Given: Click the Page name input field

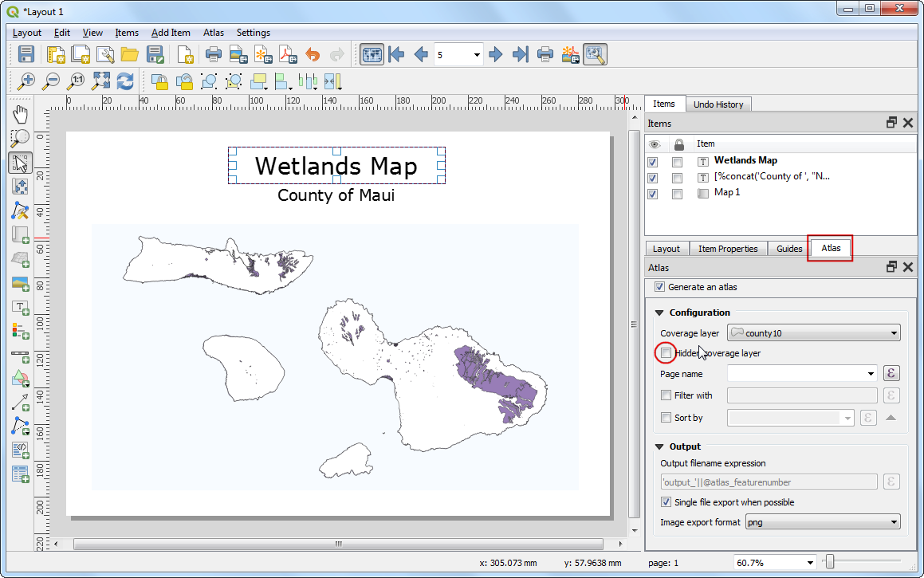Looking at the screenshot, I should click(797, 374).
